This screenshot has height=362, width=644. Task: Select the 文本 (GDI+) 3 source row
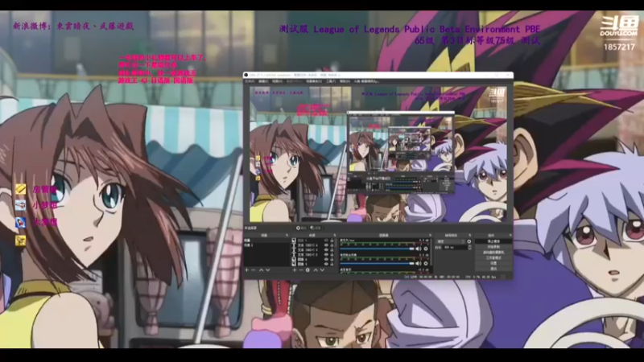pos(313,249)
